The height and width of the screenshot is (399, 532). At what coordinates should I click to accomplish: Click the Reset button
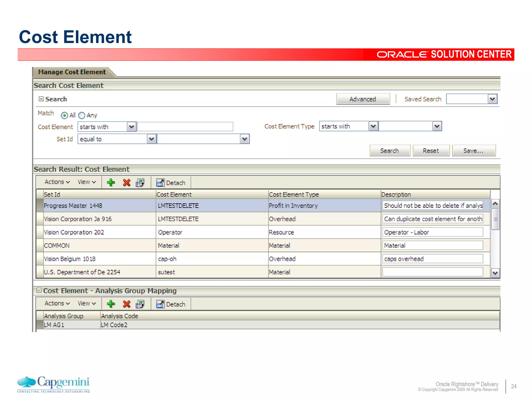click(431, 151)
